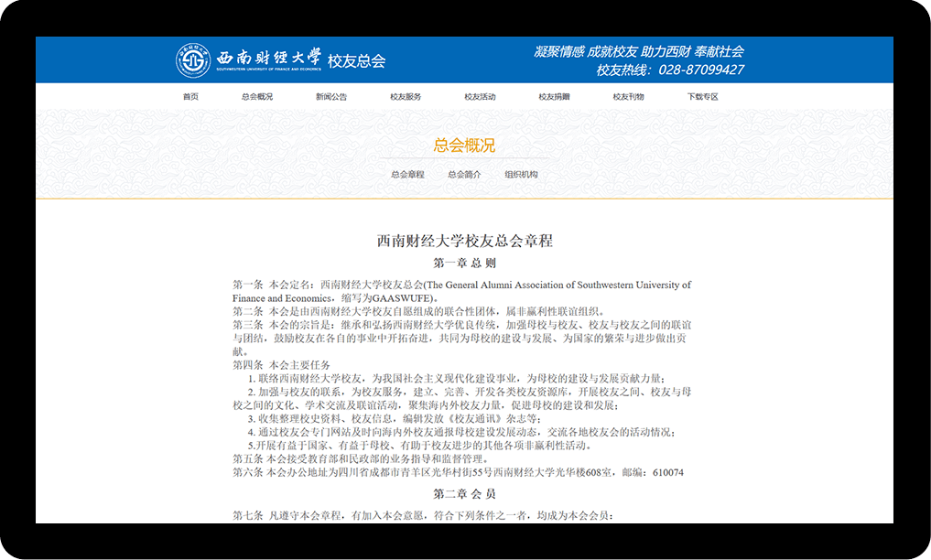Click the university circular emblem logo
Screen dimensions: 931x560
click(x=193, y=60)
